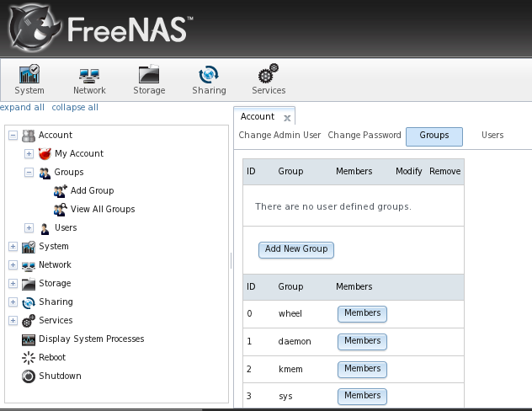Click the View All Groups icon

tap(60, 210)
